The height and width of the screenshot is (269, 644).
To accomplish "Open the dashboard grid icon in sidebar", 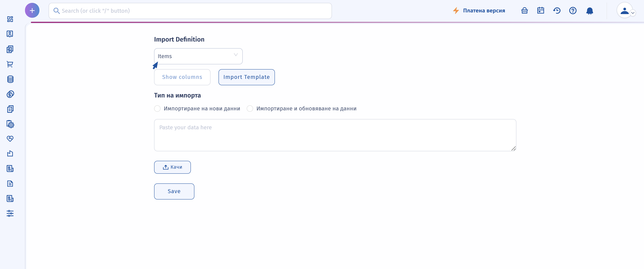I will (10, 19).
